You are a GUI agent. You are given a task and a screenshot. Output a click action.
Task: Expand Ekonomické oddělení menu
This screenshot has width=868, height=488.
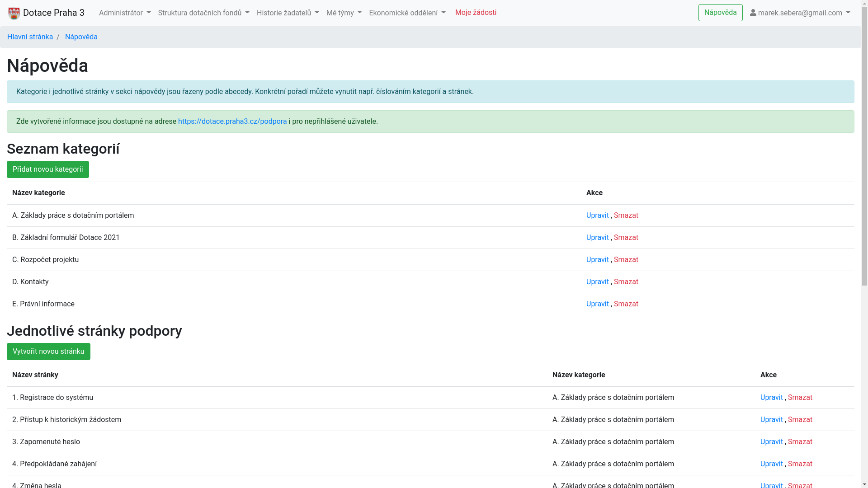coord(407,13)
